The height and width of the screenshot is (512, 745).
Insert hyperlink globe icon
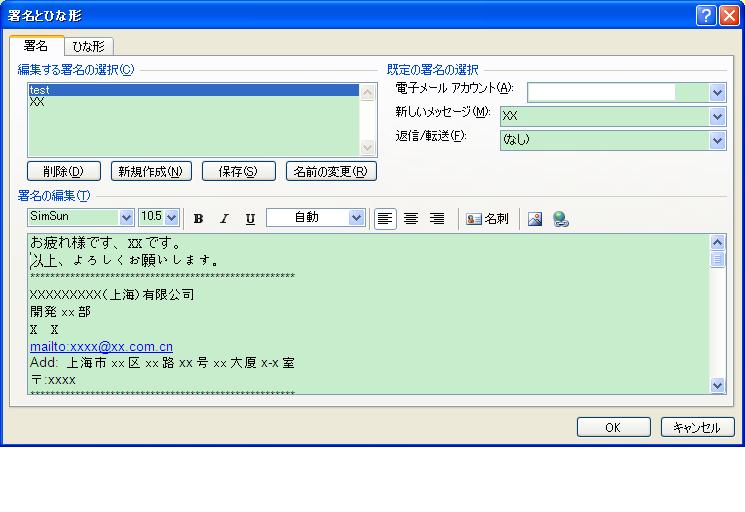[x=561, y=219]
